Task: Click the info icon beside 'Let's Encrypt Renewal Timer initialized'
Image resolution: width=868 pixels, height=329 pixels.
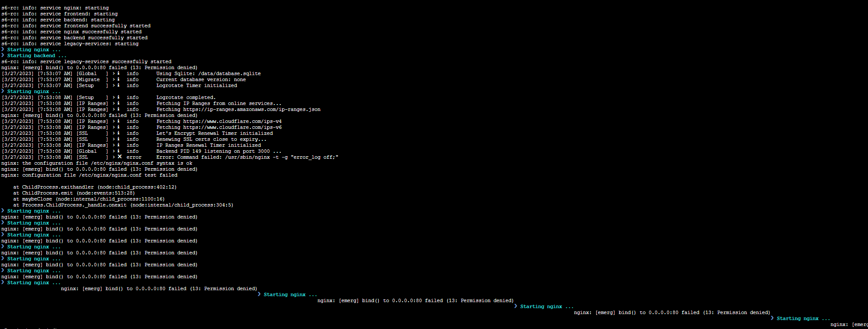Action: [118, 133]
